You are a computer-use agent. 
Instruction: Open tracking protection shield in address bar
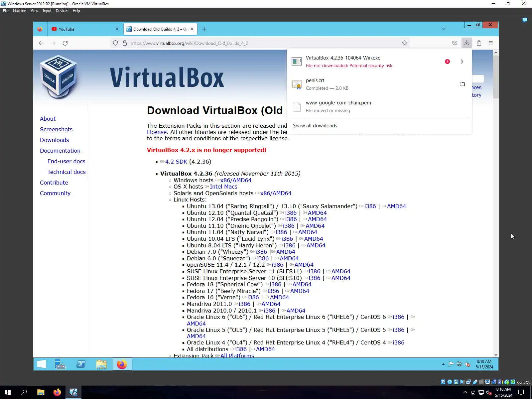point(115,43)
